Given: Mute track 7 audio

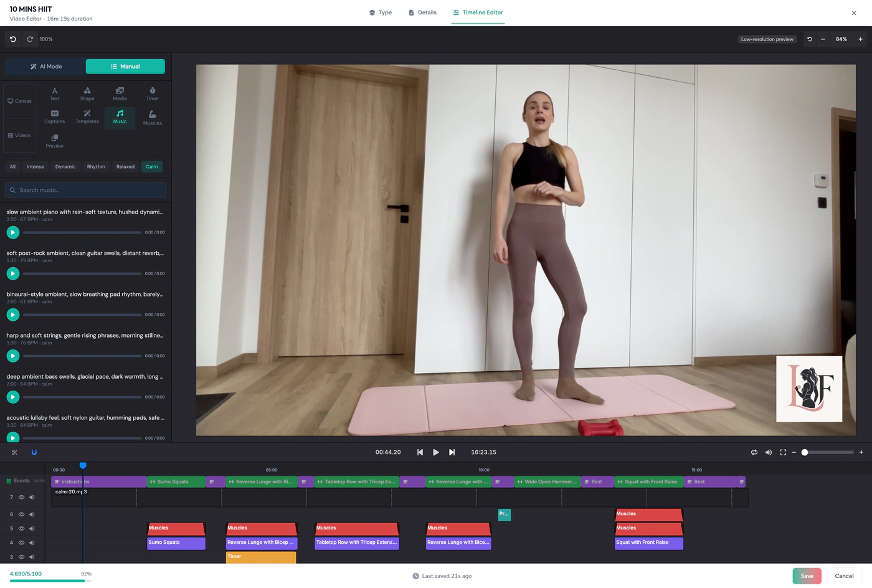Looking at the screenshot, I should point(32,497).
